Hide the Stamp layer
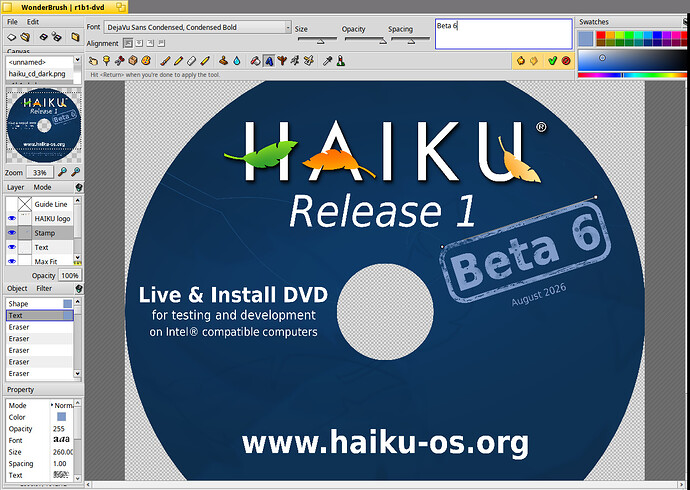 tap(12, 233)
